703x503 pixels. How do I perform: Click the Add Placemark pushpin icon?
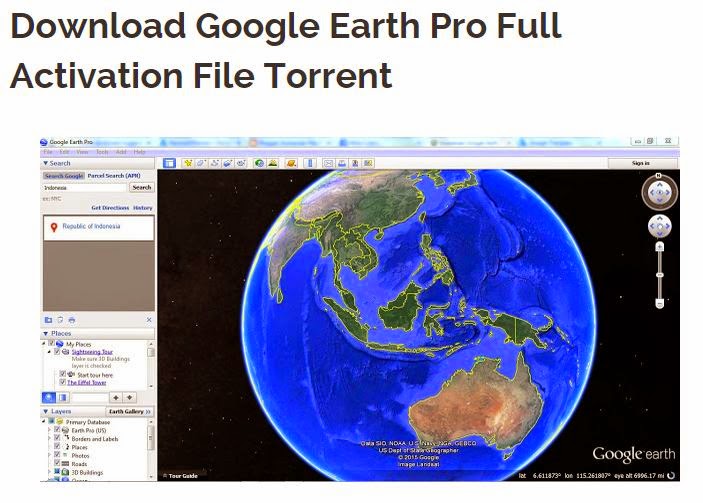(x=188, y=163)
